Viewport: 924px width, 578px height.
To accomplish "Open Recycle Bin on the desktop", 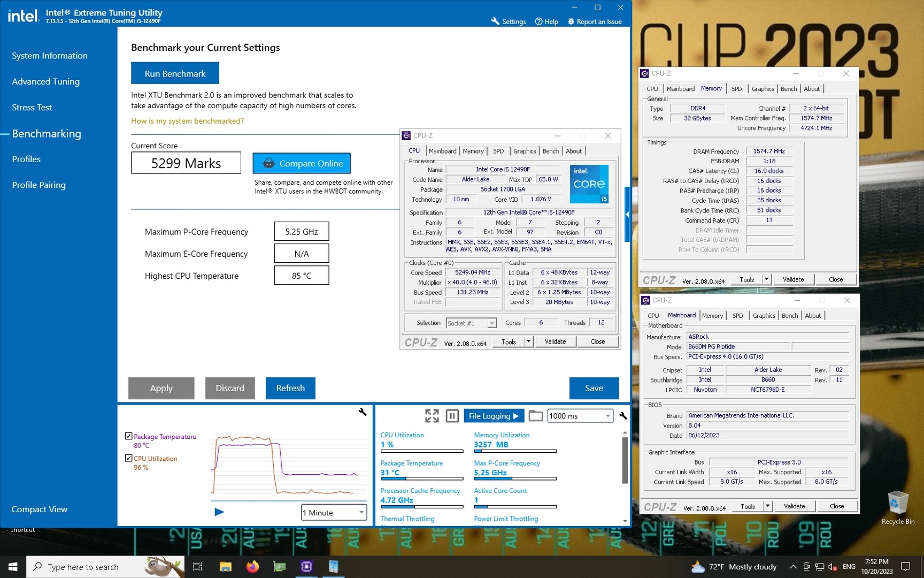I will click(898, 507).
